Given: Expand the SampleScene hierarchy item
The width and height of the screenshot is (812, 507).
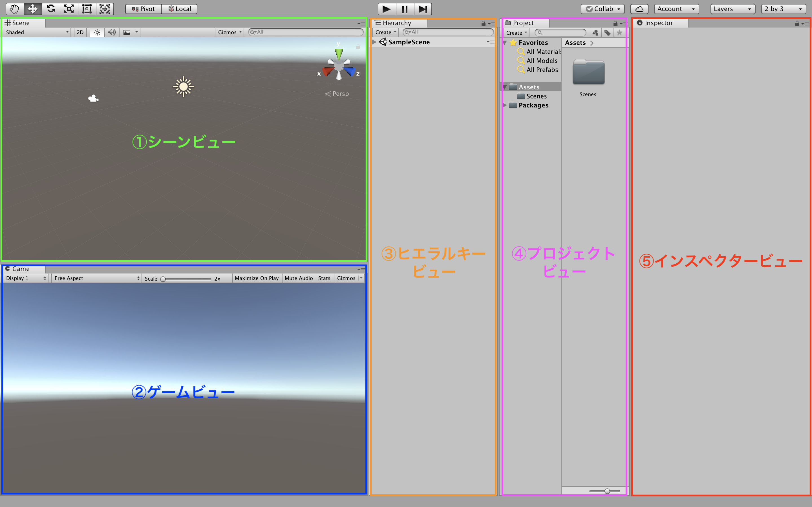Looking at the screenshot, I should pos(374,42).
